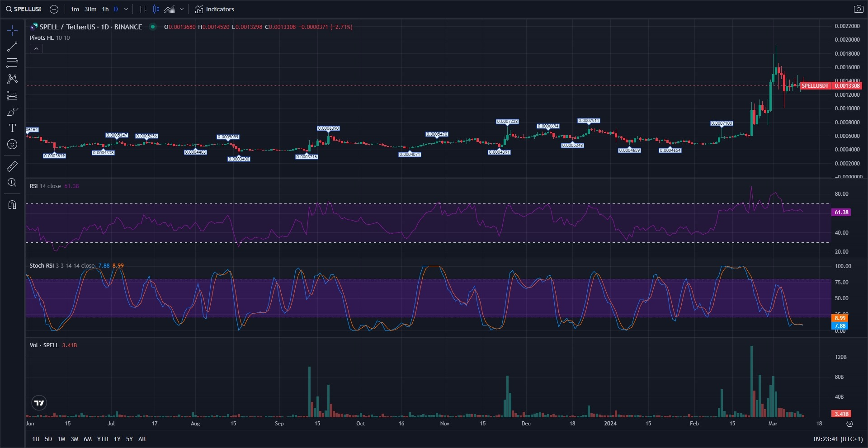
Task: Take a chart snapshot with camera icon
Action: [x=858, y=9]
